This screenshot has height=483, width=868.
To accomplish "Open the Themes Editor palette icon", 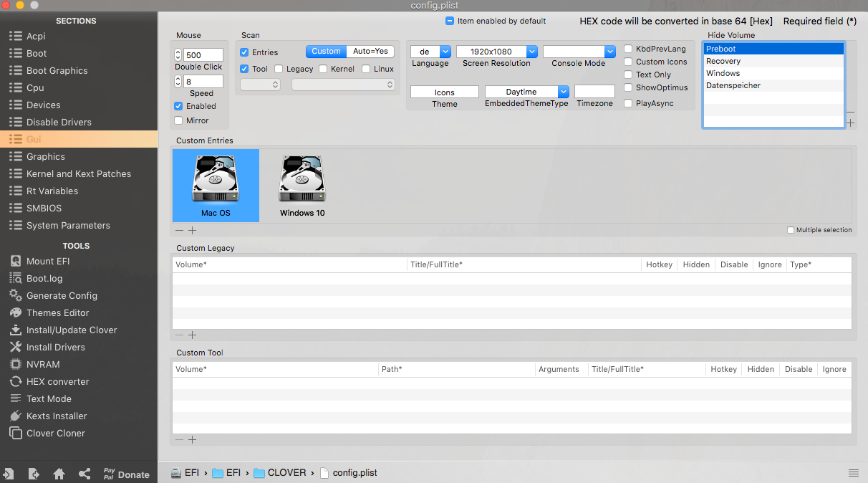I will pos(15,313).
